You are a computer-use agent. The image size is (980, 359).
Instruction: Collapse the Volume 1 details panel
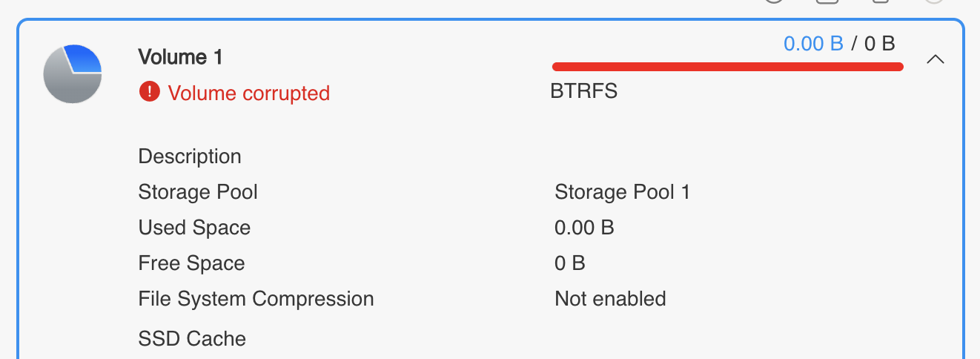936,59
